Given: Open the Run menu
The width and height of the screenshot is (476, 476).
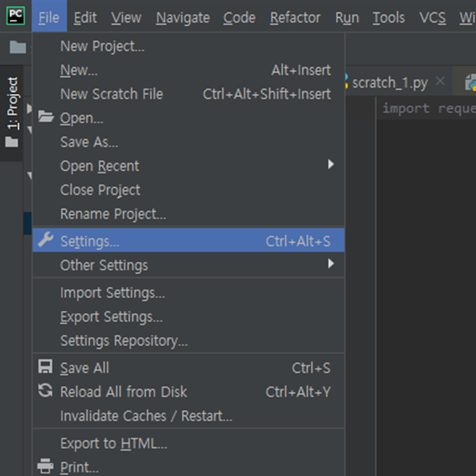Looking at the screenshot, I should click(x=347, y=17).
